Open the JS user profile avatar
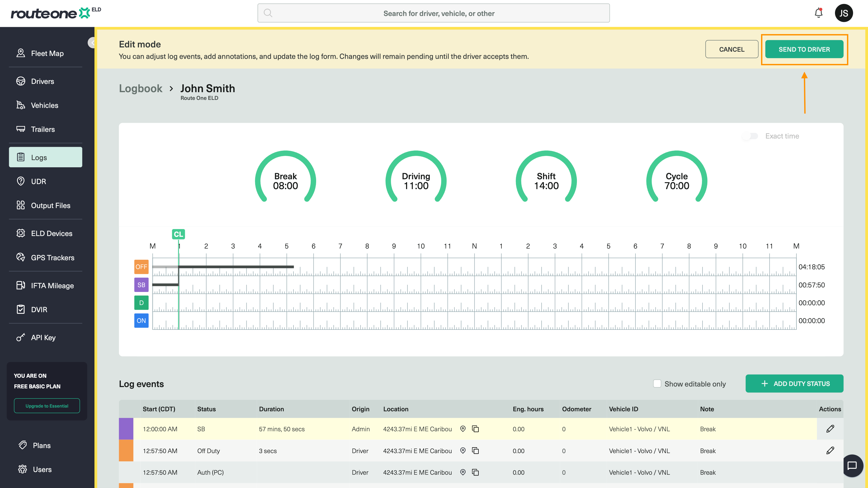The width and height of the screenshot is (868, 488). tap(844, 13)
